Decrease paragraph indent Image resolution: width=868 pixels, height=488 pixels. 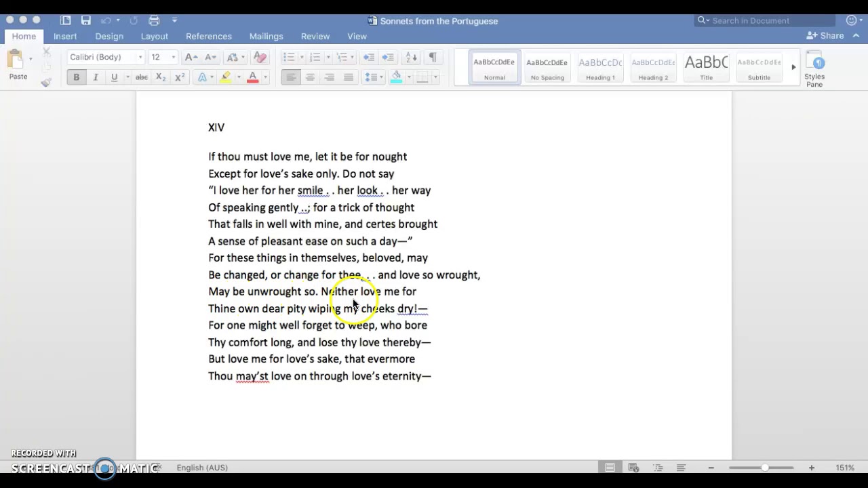369,57
